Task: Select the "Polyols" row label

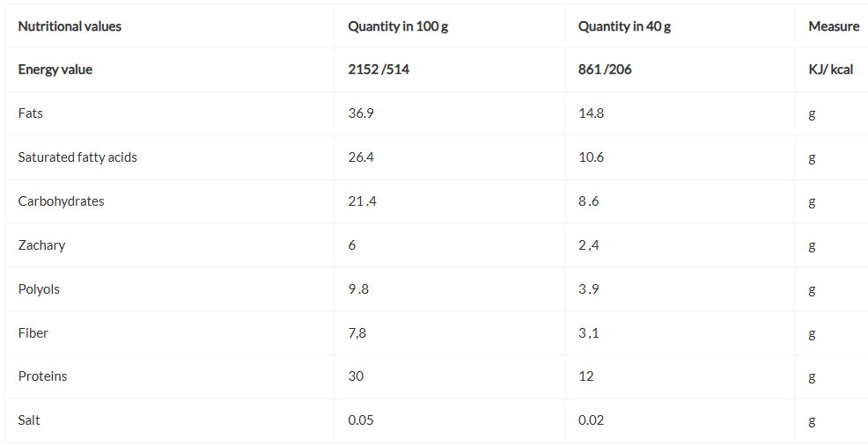Action: coord(39,289)
